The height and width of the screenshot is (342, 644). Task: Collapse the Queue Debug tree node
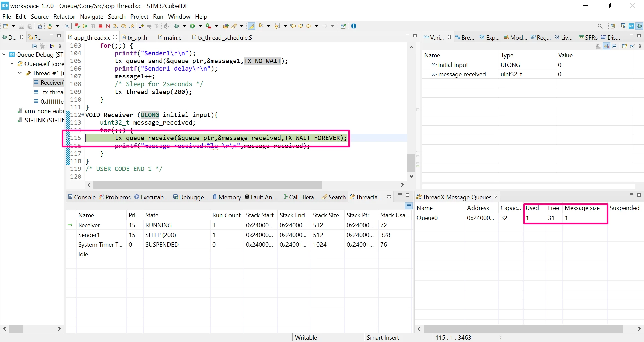pyautogui.click(x=4, y=54)
